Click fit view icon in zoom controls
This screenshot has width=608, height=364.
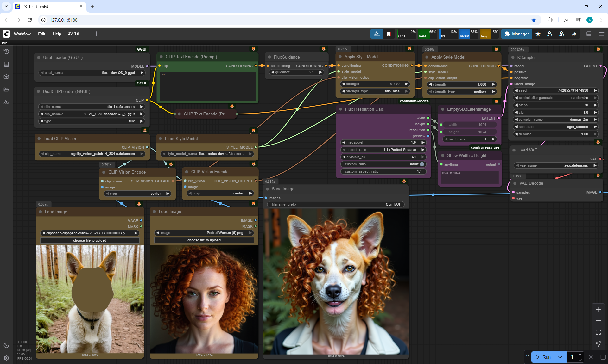tap(598, 332)
